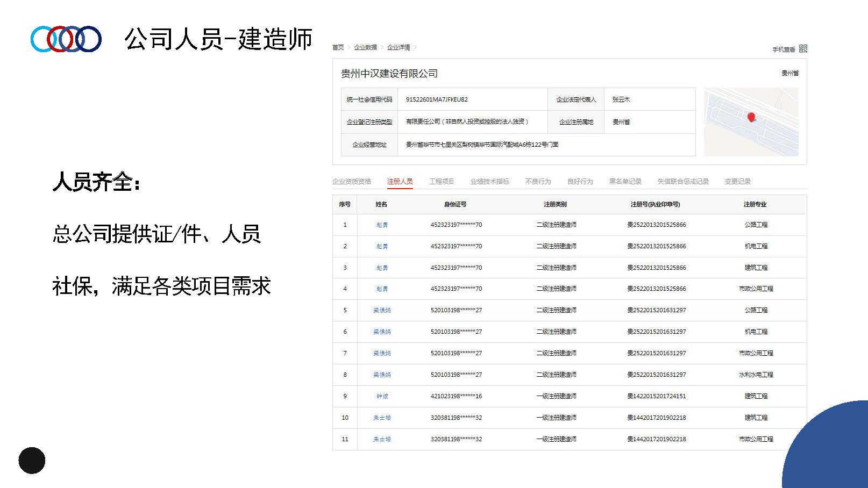Click the red map location pin
The width and height of the screenshot is (868, 488).
coord(751,117)
